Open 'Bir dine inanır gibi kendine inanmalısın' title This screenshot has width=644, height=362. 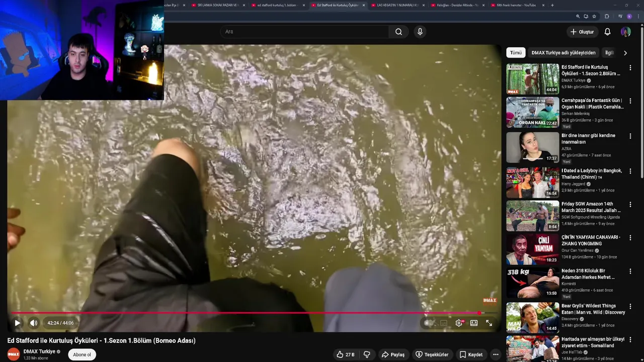[589, 139]
